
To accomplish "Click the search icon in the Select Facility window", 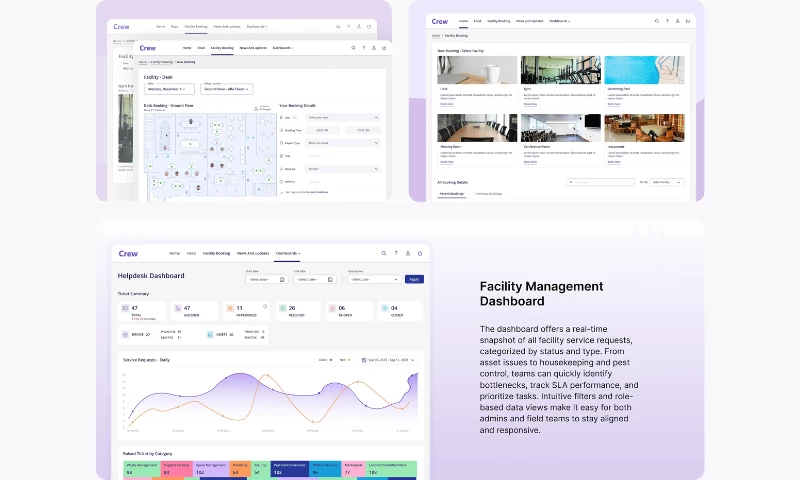I will click(656, 20).
